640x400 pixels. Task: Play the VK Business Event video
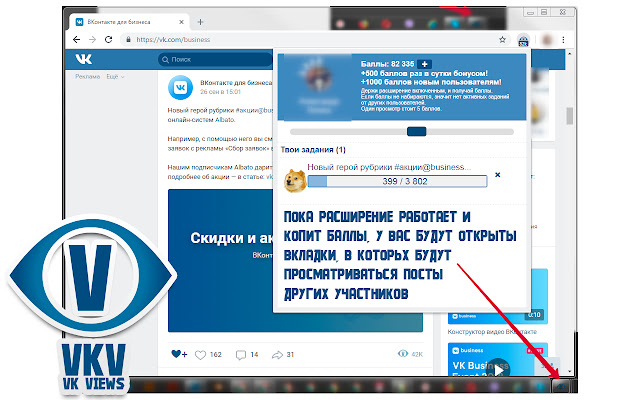(498, 370)
